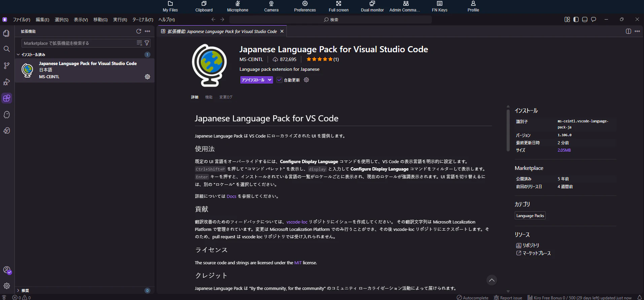
Task: Toggle Autocomplete in the status bar
Action: coord(473,298)
